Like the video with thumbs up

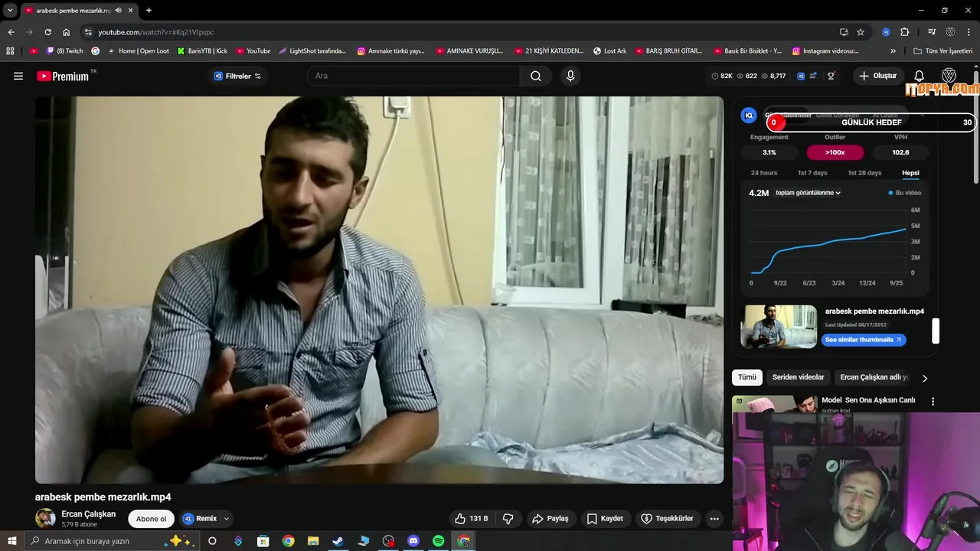coord(472,518)
